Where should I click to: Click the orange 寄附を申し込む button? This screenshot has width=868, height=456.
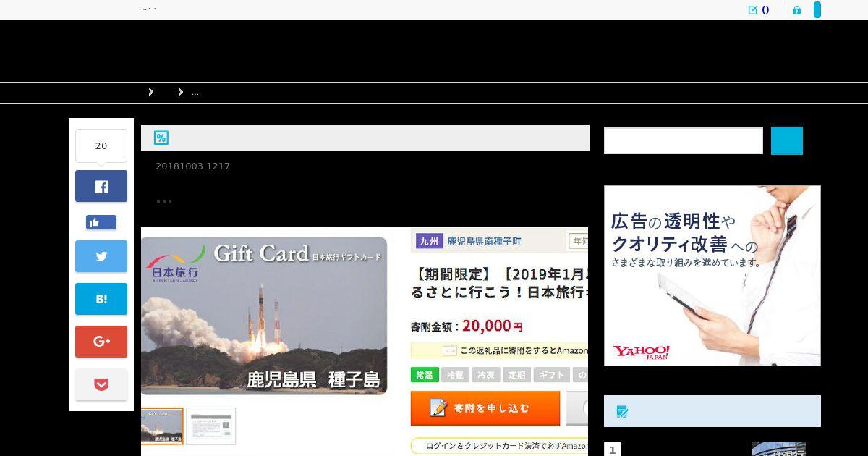point(485,408)
